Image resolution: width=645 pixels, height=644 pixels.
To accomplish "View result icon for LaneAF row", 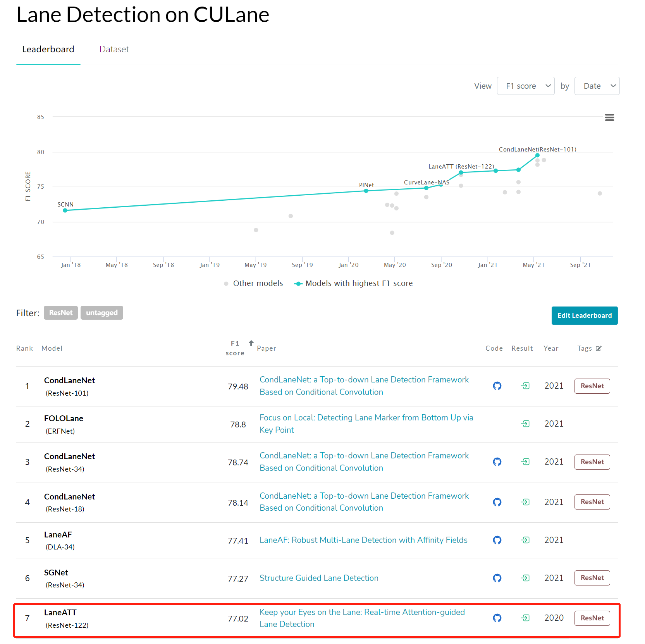I will tap(525, 540).
